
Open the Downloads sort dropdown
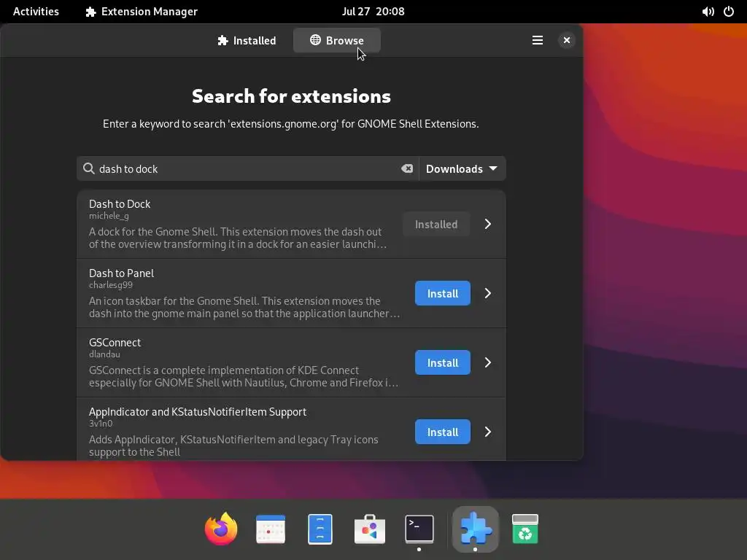coord(462,168)
